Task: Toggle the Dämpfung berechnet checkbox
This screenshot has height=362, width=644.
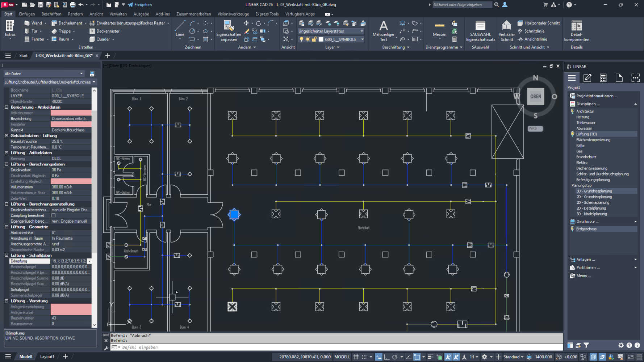Action: [x=54, y=215]
